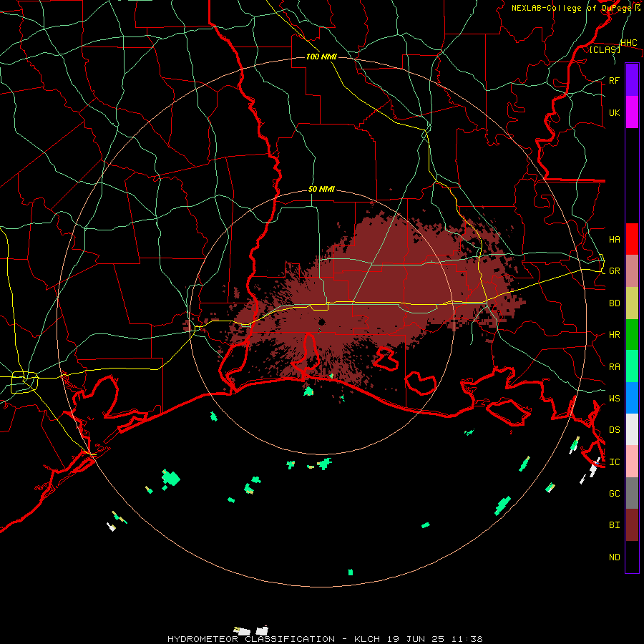Click the white DS color swatch
Screen dimensions: 644x644
632,429
